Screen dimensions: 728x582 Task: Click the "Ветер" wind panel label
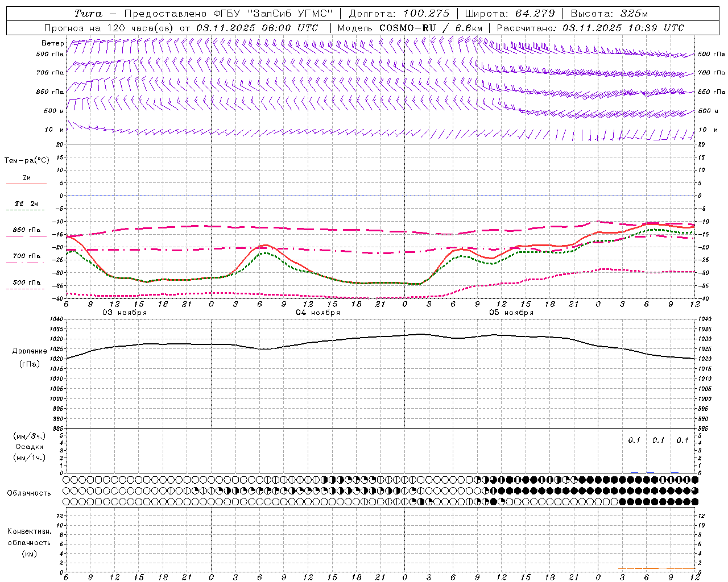pos(52,43)
